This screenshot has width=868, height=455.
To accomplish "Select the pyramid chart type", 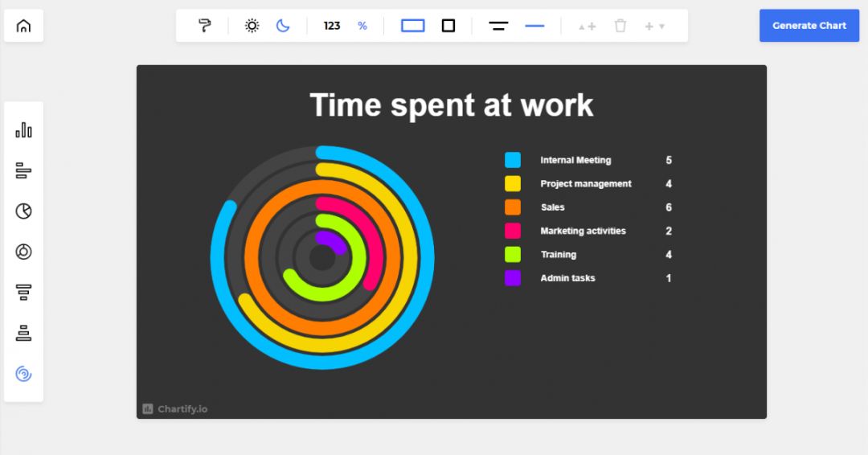I will [x=23, y=334].
